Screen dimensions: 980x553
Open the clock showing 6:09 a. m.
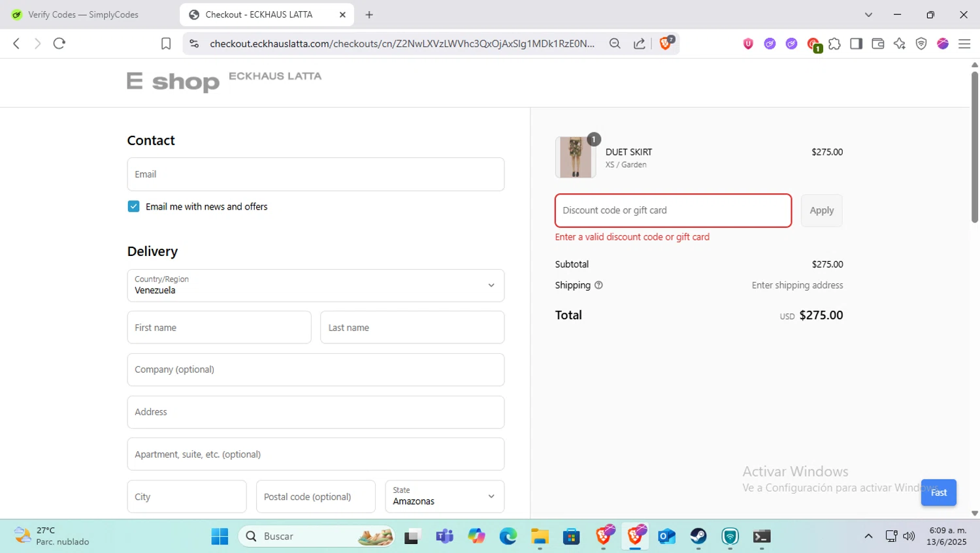[946, 536]
